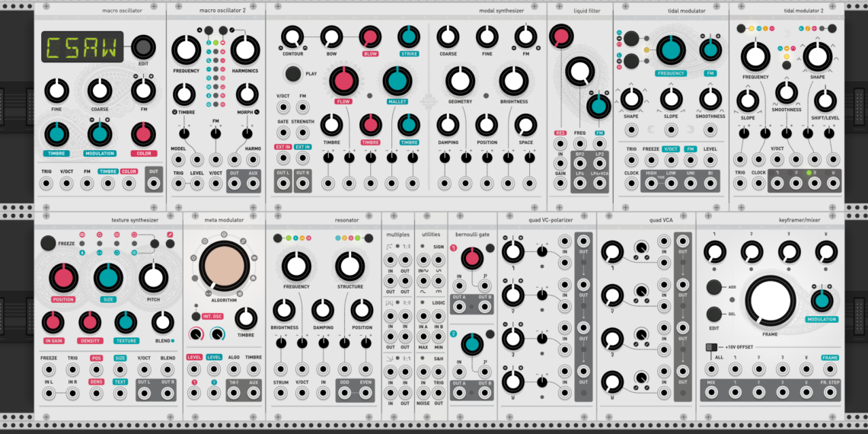Screen dimensions: 868x434
Task: Toggle the top mode button on bernoulli gate
Action: 490,248
